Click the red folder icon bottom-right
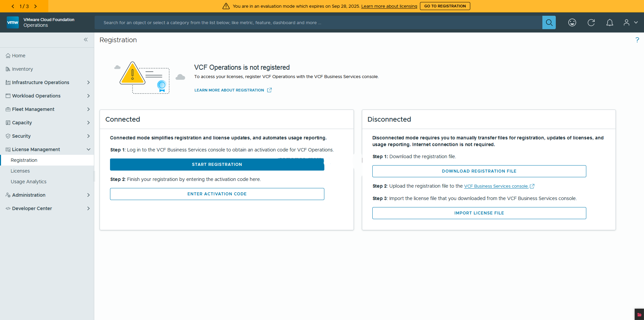 639,314
